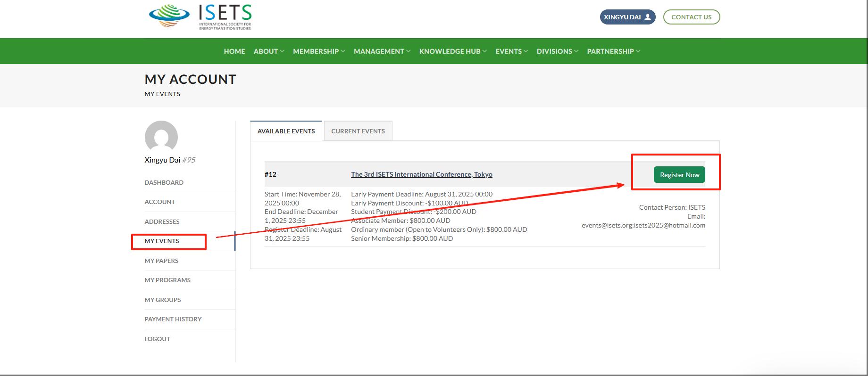Open the CONTACT US page

(691, 17)
